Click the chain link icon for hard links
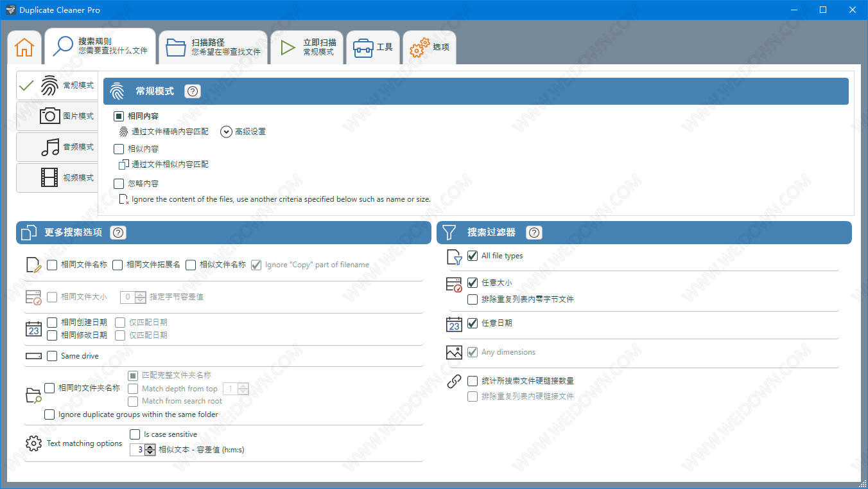 tap(454, 382)
